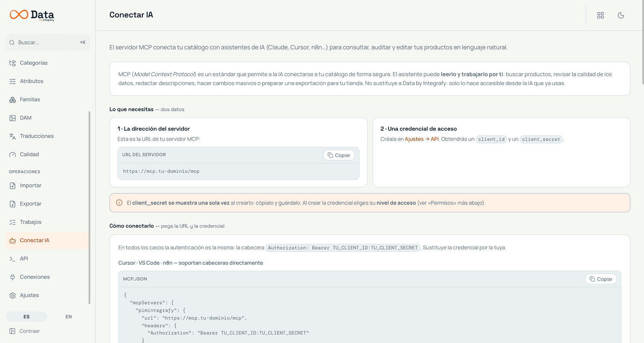This screenshot has height=343, width=644.
Task: Click the Conexiones plug icon
Action: (12, 277)
